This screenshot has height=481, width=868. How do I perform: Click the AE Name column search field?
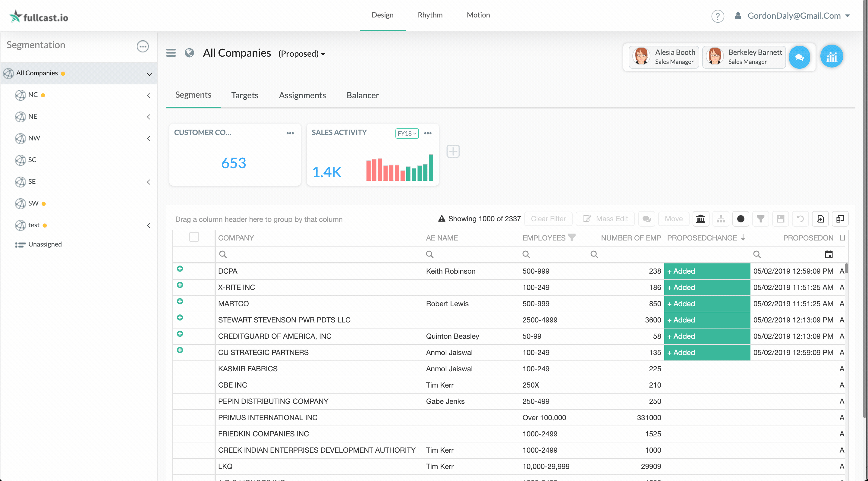tap(471, 254)
